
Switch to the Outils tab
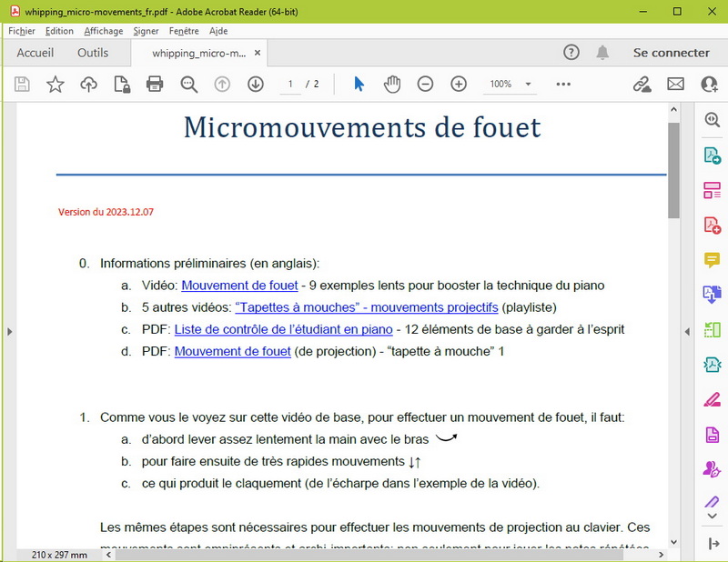[x=93, y=53]
